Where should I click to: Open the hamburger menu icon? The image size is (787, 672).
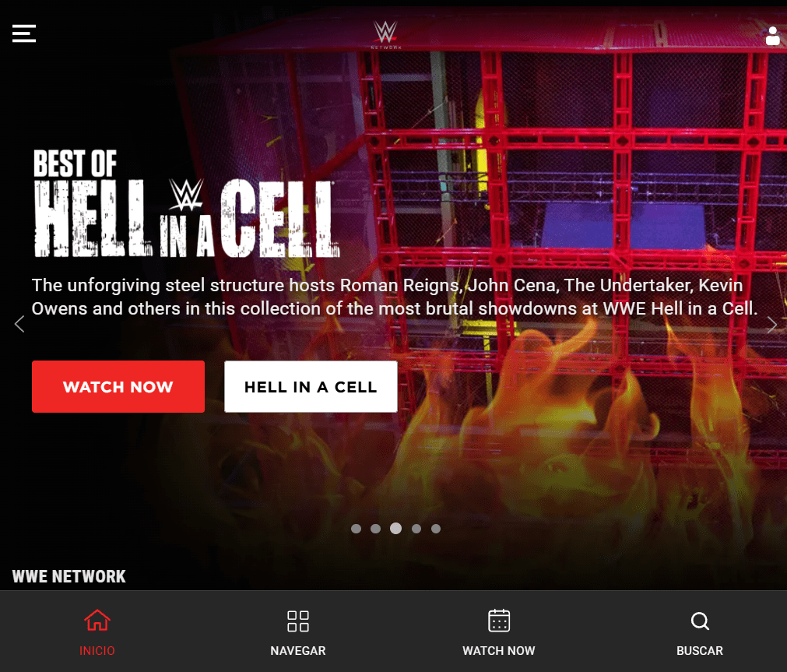click(x=24, y=33)
